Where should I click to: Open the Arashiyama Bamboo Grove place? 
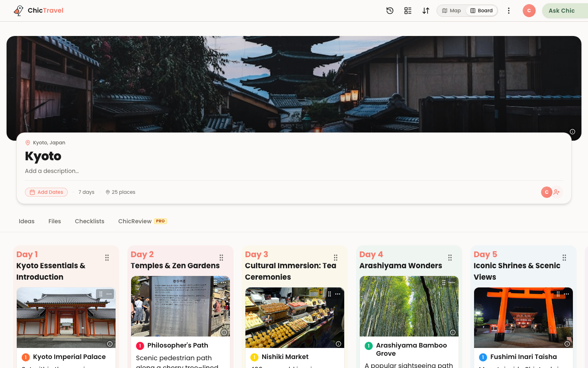pos(412,350)
